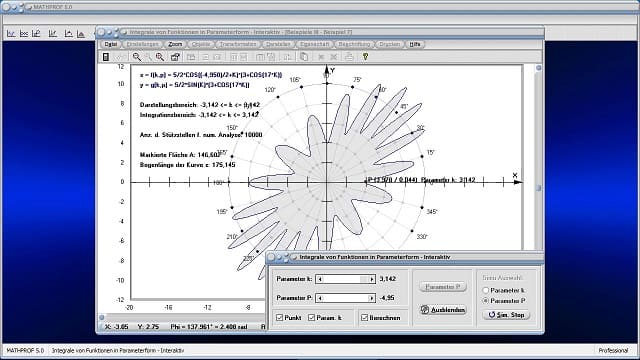Screen dimensions: 640x360
Task: Click the third magnifier zoom icon
Action: tap(160, 57)
